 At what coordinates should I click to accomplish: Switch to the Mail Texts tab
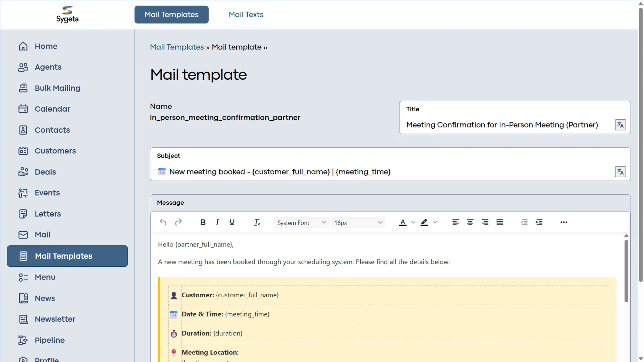pos(246,14)
